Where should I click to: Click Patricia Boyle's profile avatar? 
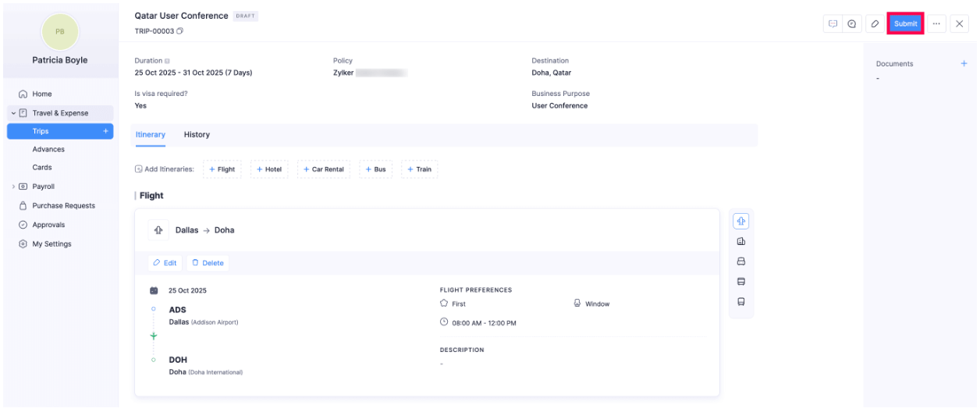60,31
